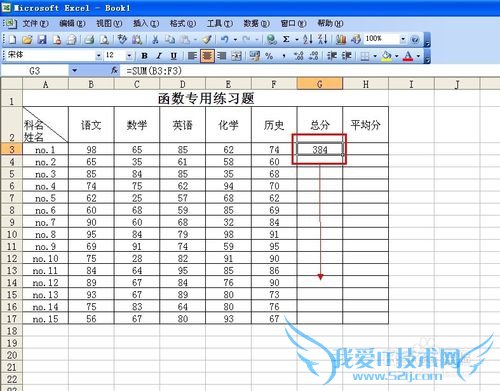This screenshot has height=391, width=500.
Task: Align cell text to the right
Action: coord(222,56)
